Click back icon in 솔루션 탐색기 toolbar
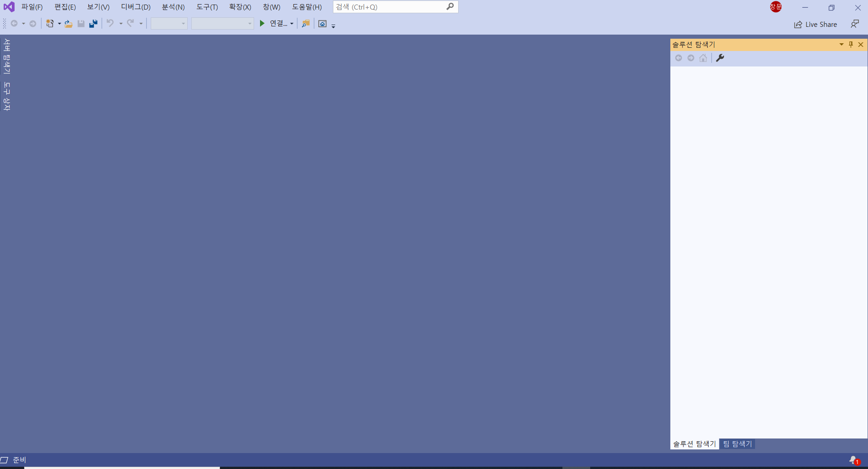Image resolution: width=868 pixels, height=469 pixels. click(679, 58)
